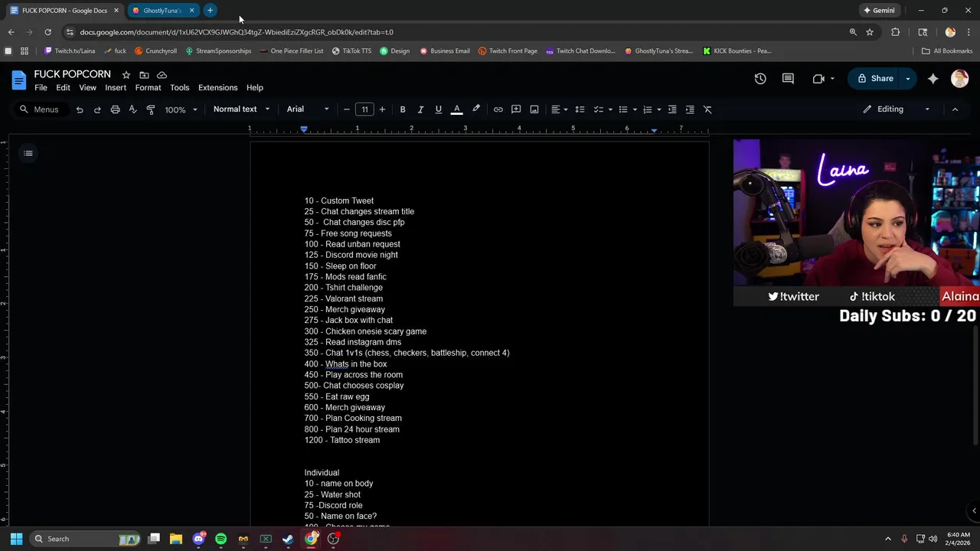The width and height of the screenshot is (980, 551).
Task: Open the Format menu
Action: click(x=148, y=88)
